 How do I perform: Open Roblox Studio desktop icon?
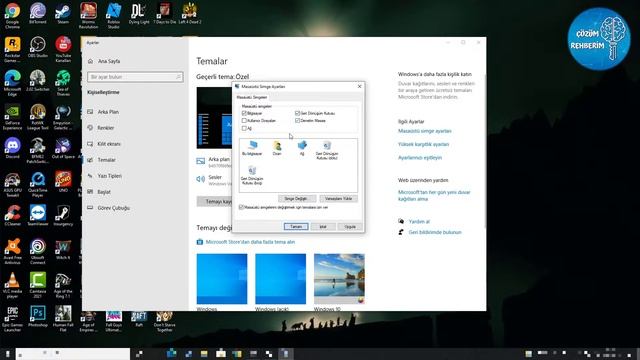(113, 16)
